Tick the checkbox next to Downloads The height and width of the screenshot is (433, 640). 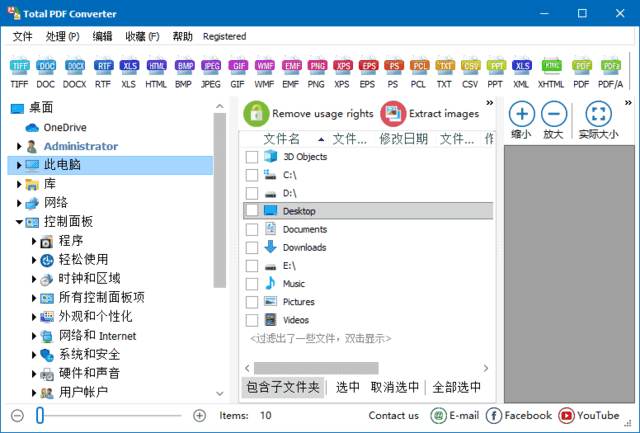pos(252,247)
